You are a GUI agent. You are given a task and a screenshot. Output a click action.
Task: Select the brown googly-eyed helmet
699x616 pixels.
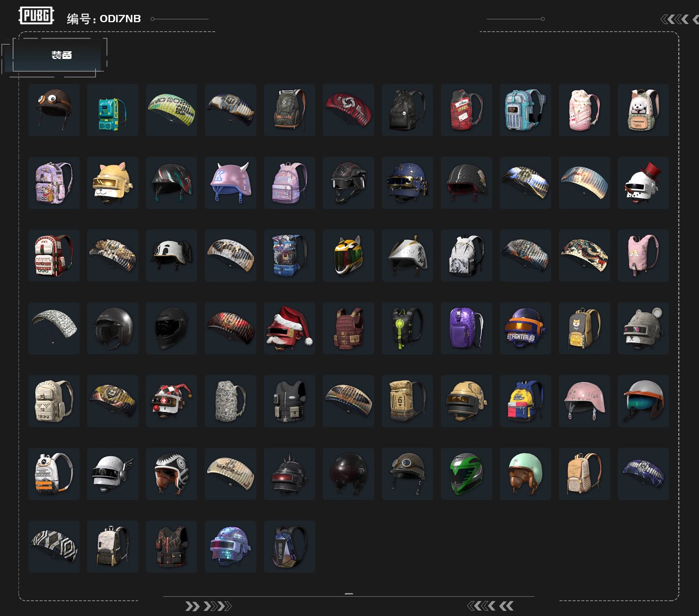point(54,110)
